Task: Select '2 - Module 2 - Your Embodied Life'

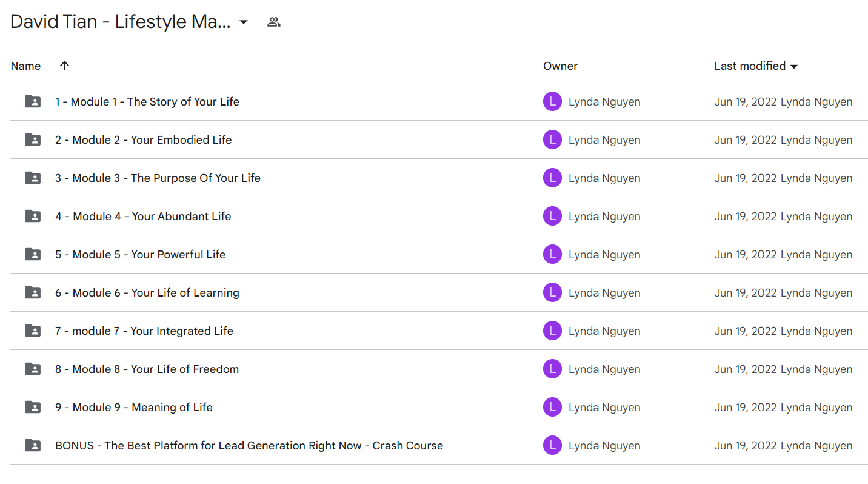Action: click(144, 139)
